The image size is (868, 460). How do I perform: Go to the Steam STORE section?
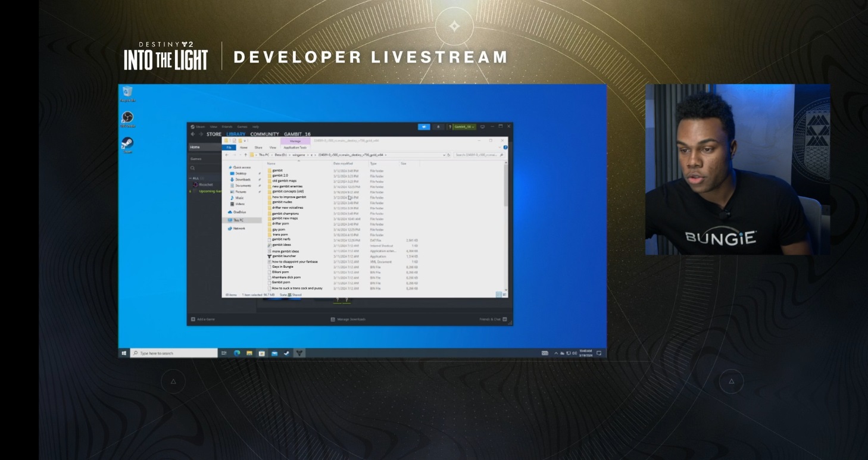[x=214, y=134]
